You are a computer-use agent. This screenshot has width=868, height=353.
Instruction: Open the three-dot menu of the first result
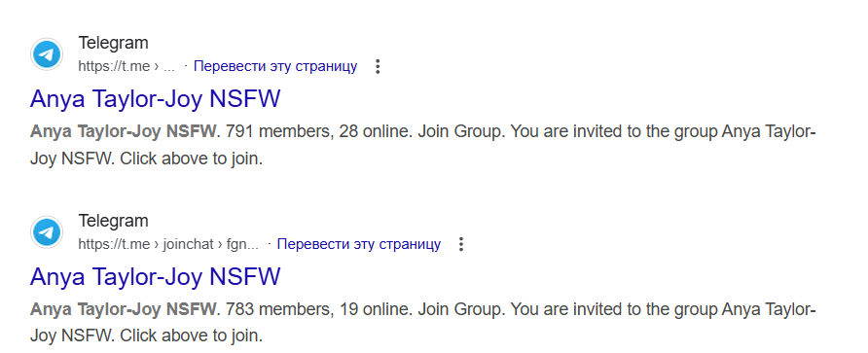click(x=378, y=67)
